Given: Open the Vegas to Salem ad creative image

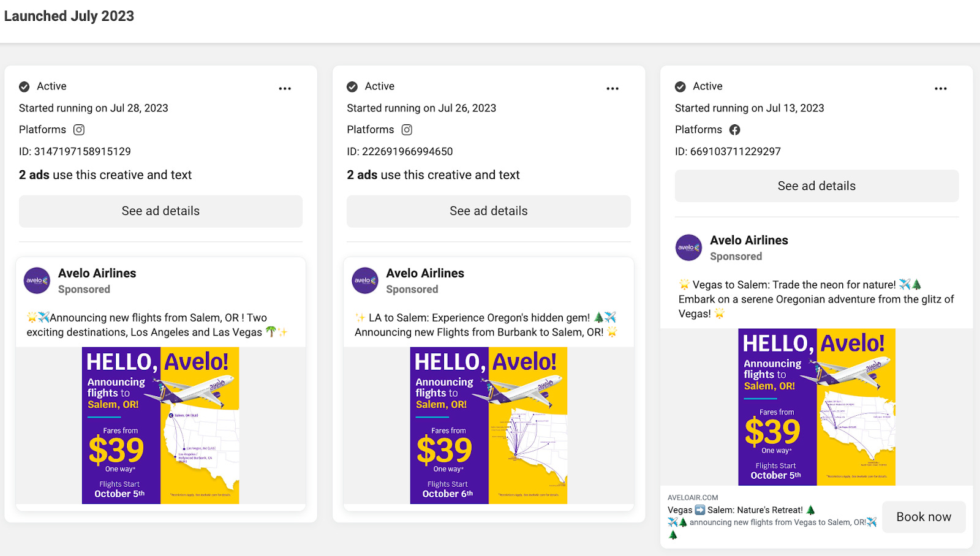Looking at the screenshot, I should coord(817,407).
